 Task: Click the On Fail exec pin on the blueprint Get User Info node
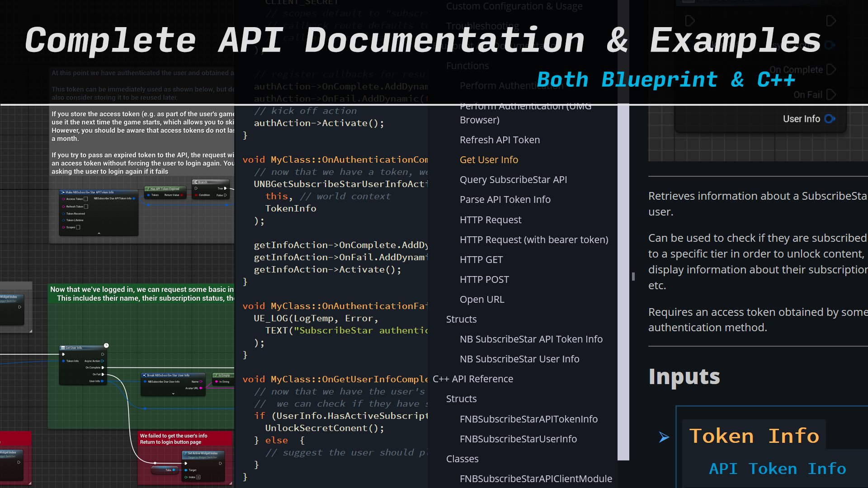pos(103,375)
